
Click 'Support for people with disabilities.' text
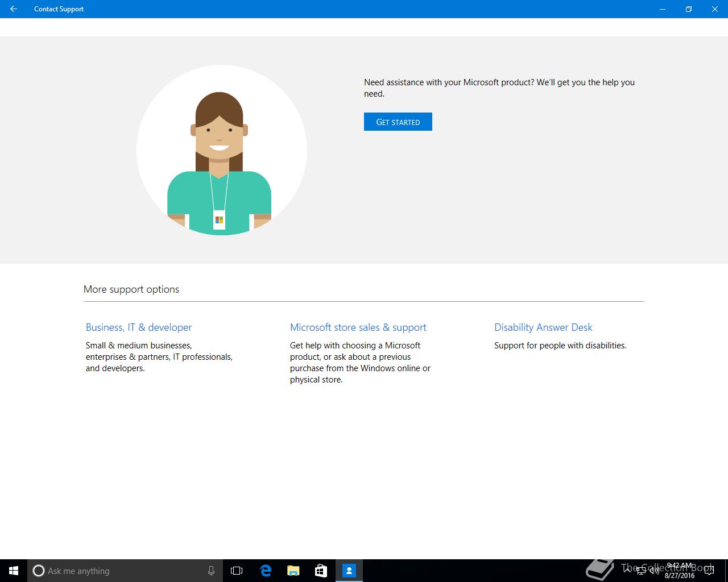click(x=560, y=346)
